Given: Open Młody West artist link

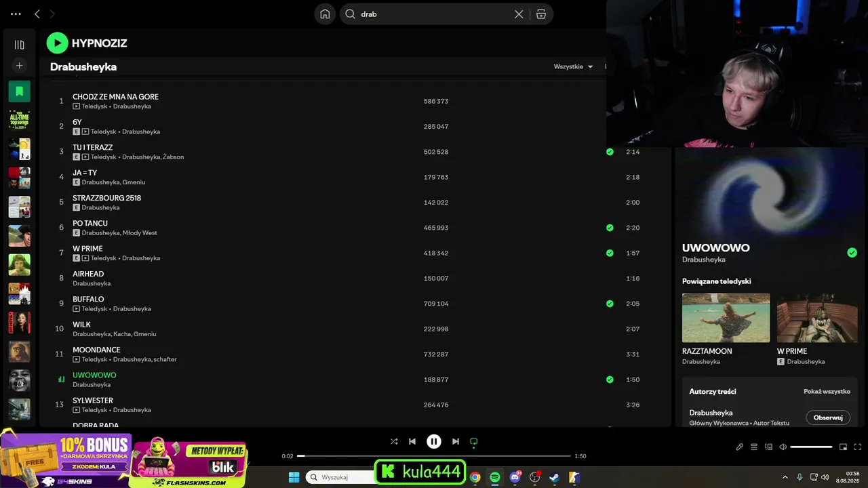Looking at the screenshot, I should pos(140,233).
